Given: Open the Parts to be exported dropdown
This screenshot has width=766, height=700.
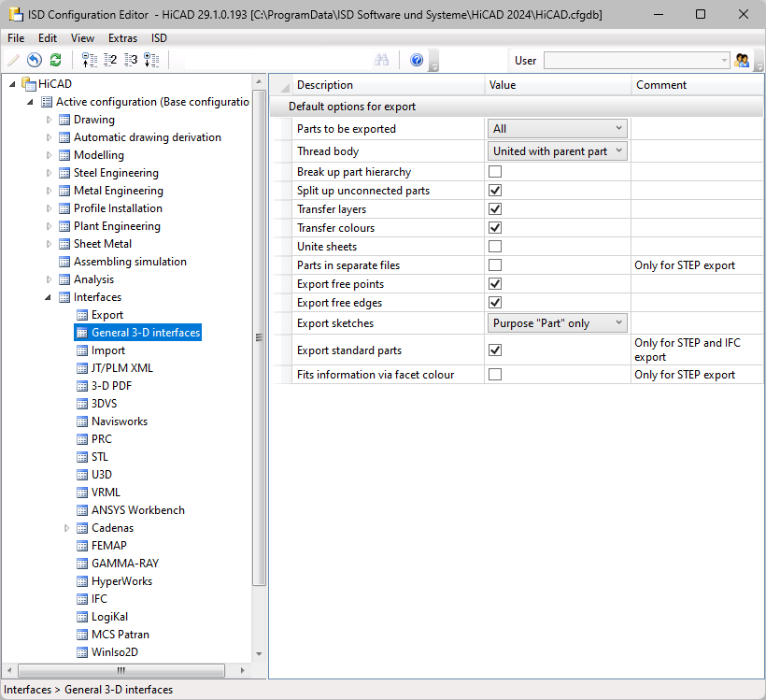Looking at the screenshot, I should (557, 129).
